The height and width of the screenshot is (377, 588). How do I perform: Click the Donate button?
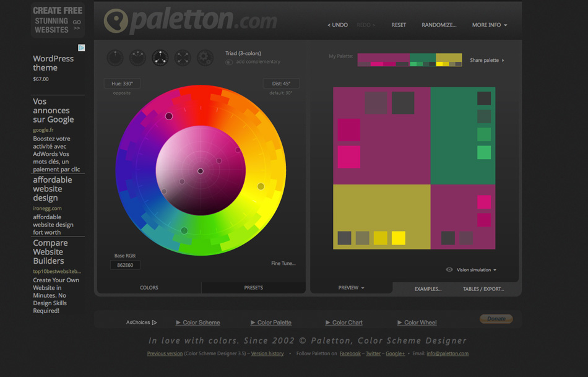click(496, 318)
